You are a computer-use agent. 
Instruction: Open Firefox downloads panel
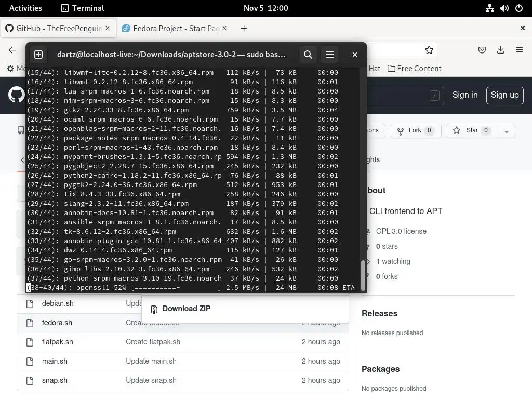[x=500, y=50]
